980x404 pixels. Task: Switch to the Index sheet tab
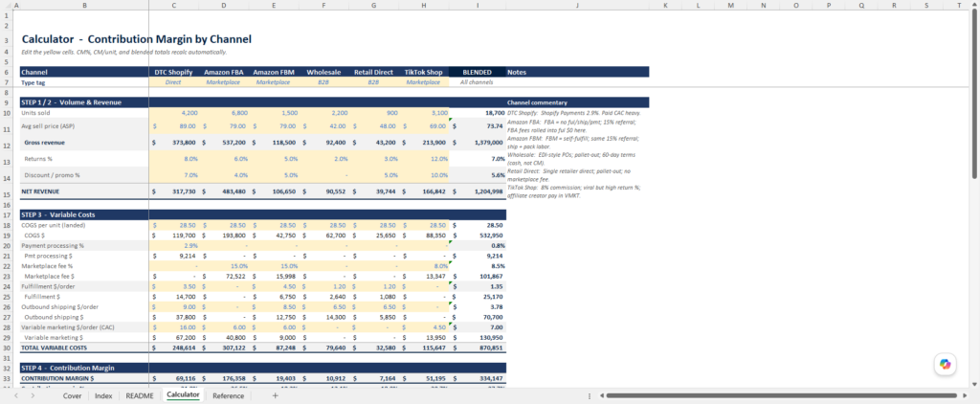pyautogui.click(x=103, y=396)
